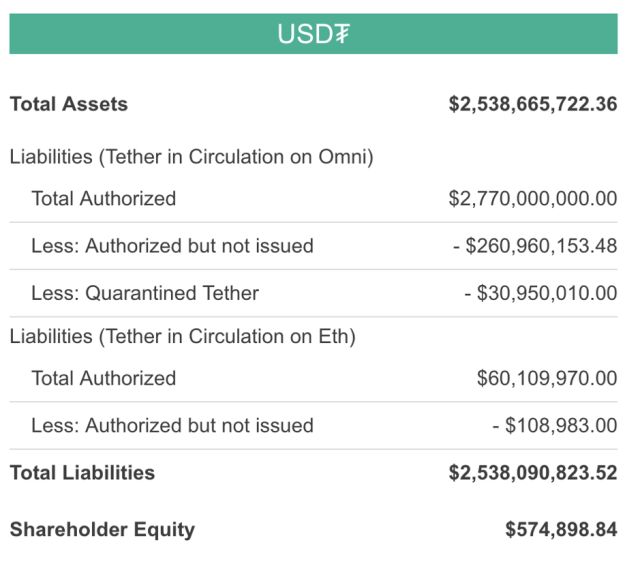640x568 pixels.
Task: Select the Total Assets label
Action: click(69, 103)
